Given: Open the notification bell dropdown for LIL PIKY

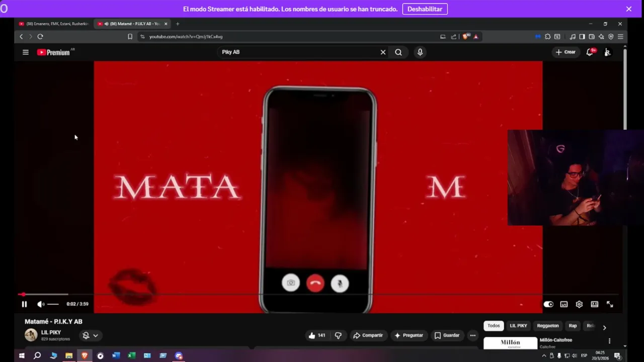Looking at the screenshot, I should coord(91,335).
